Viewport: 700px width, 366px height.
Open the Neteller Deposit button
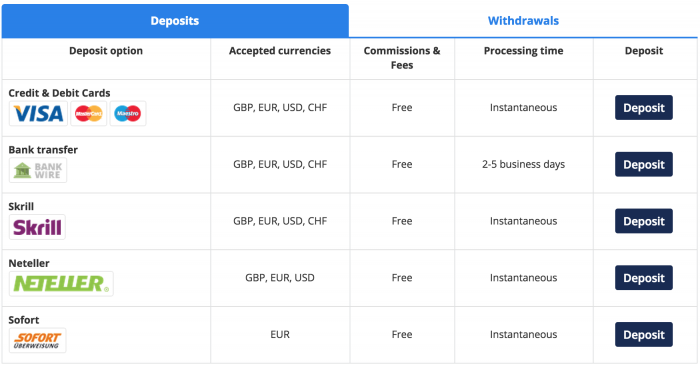(x=644, y=278)
